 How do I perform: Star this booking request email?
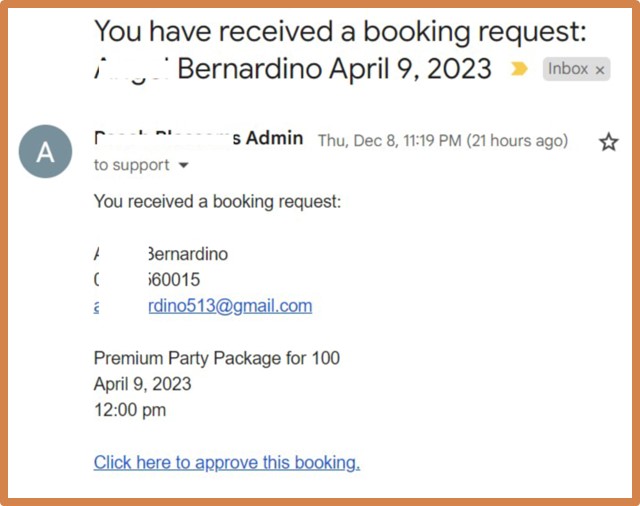[x=608, y=142]
